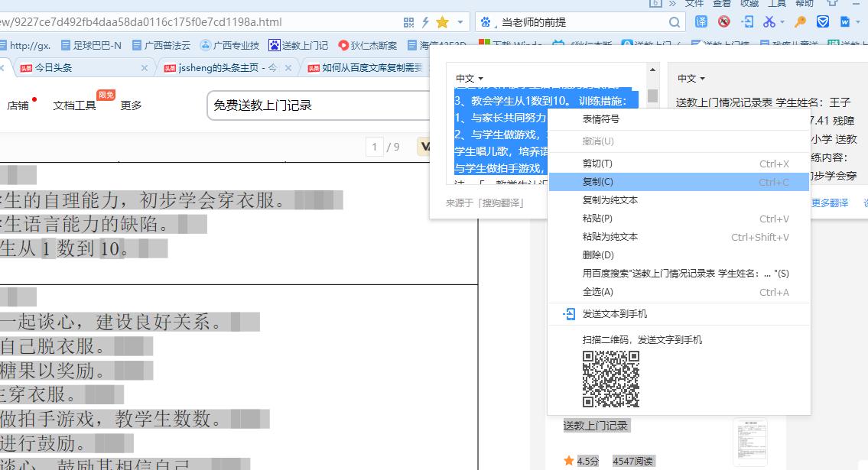Click the send-to-phone toolbar icon
Screen dimensions: 868x470
pyautogui.click(x=747, y=22)
